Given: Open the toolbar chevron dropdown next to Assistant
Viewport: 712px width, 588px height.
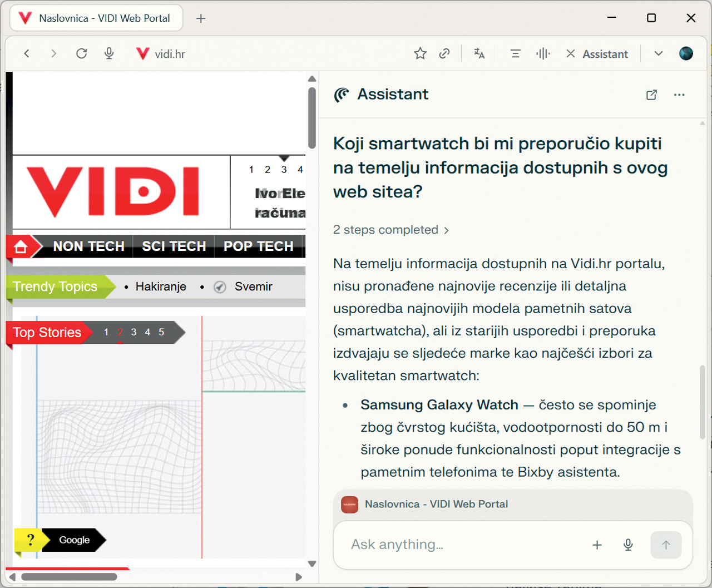Looking at the screenshot, I should coord(658,53).
